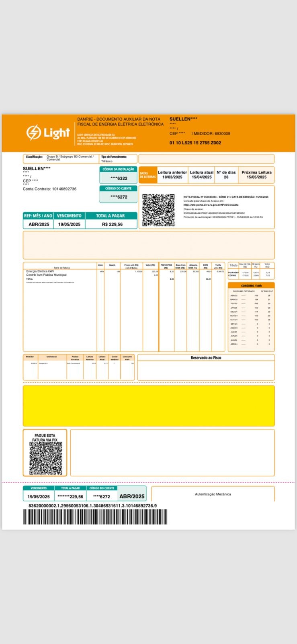Screen dimensions: 297x644
Task: Click client code '****6272' under the installation code
Action: click(x=119, y=197)
